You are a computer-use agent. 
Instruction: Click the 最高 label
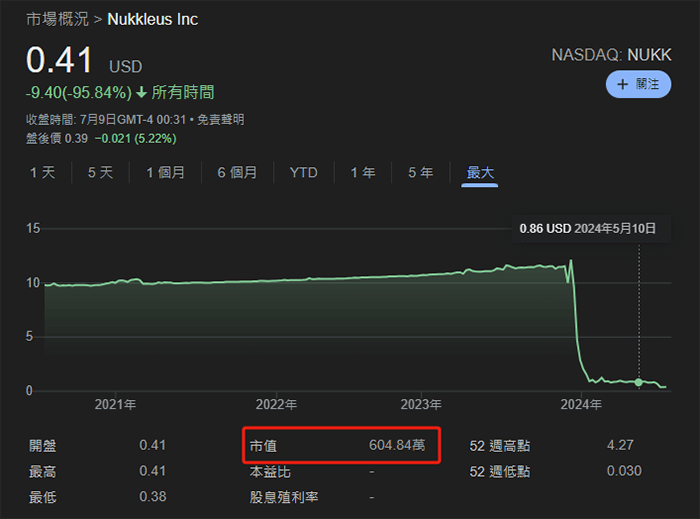(x=42, y=471)
